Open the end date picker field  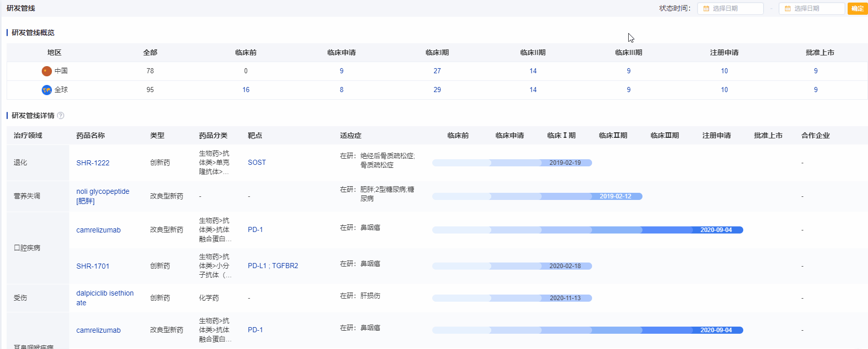click(812, 9)
